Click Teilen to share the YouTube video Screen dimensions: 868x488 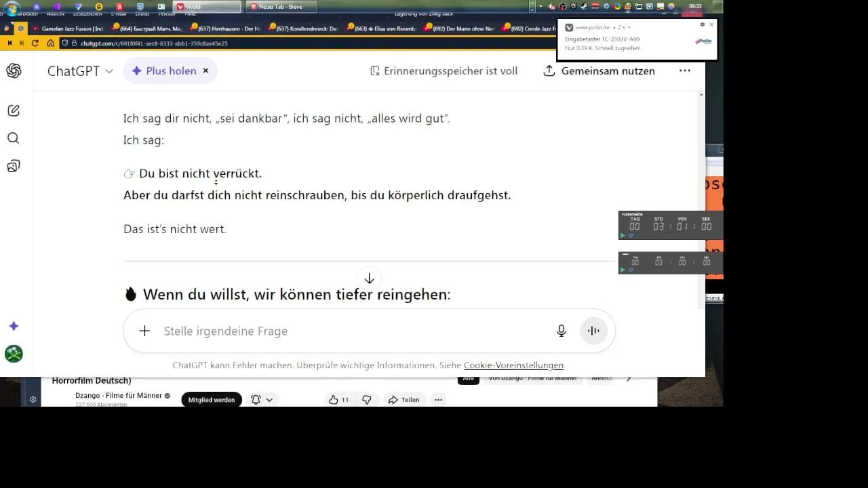pyautogui.click(x=403, y=400)
